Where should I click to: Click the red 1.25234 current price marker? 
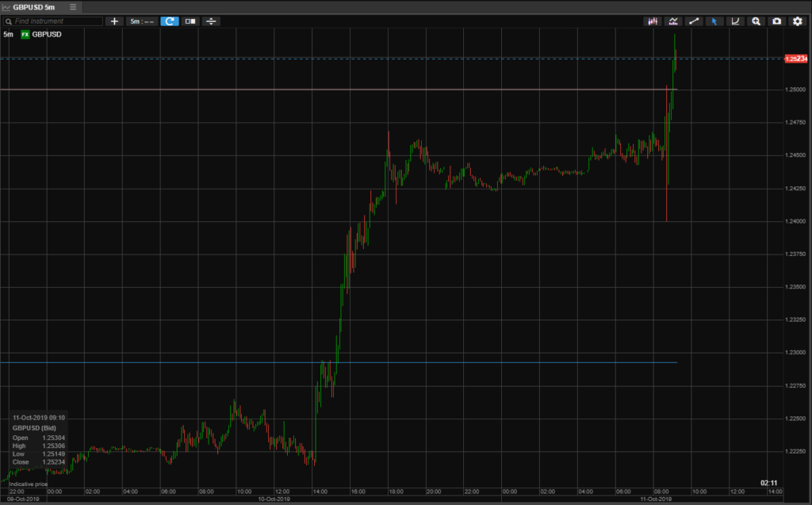(x=795, y=59)
